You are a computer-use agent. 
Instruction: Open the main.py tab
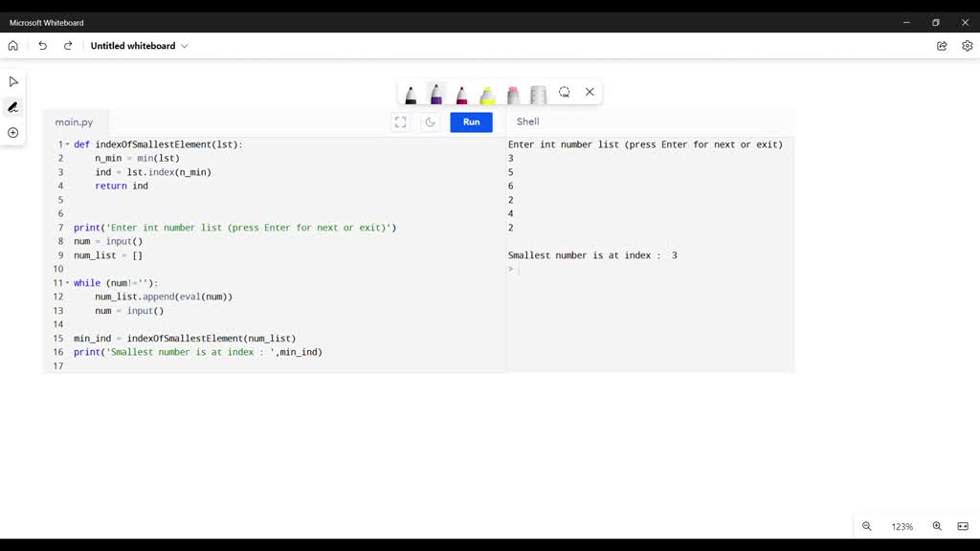tap(75, 122)
